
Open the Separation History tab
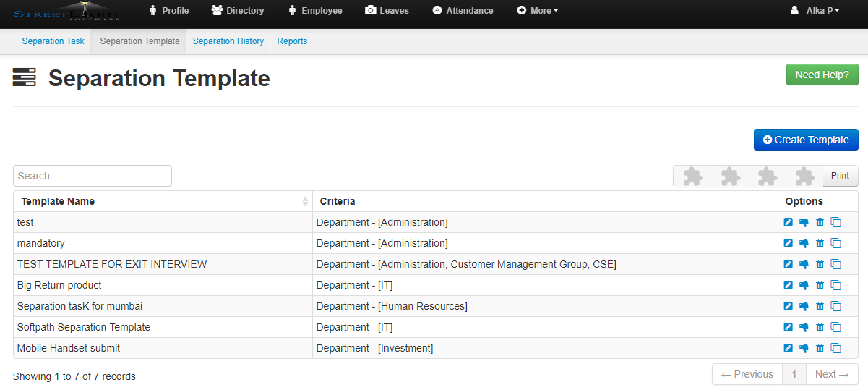228,41
